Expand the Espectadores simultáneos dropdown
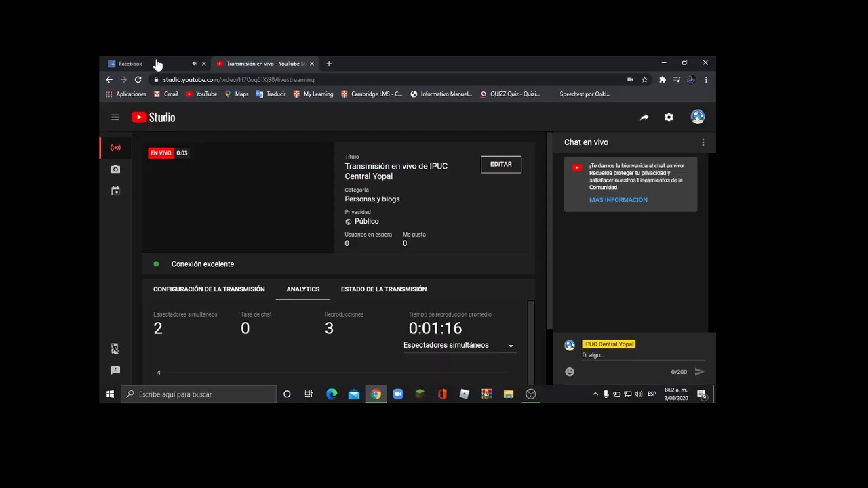This screenshot has width=868, height=488. coord(459,346)
